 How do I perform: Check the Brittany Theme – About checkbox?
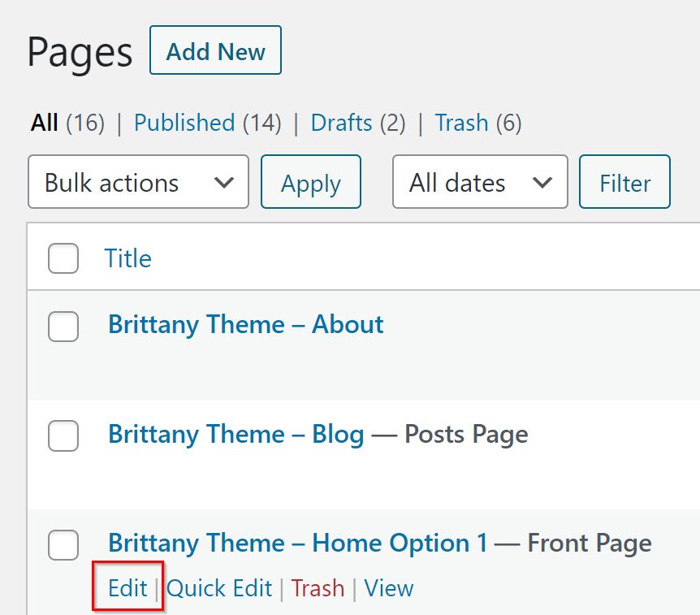click(63, 327)
